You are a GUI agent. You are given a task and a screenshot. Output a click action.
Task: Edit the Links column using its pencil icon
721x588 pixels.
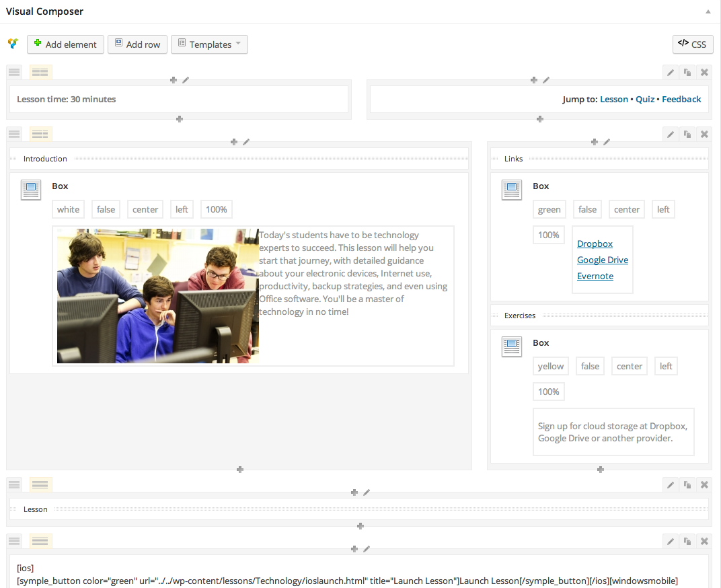tap(607, 142)
